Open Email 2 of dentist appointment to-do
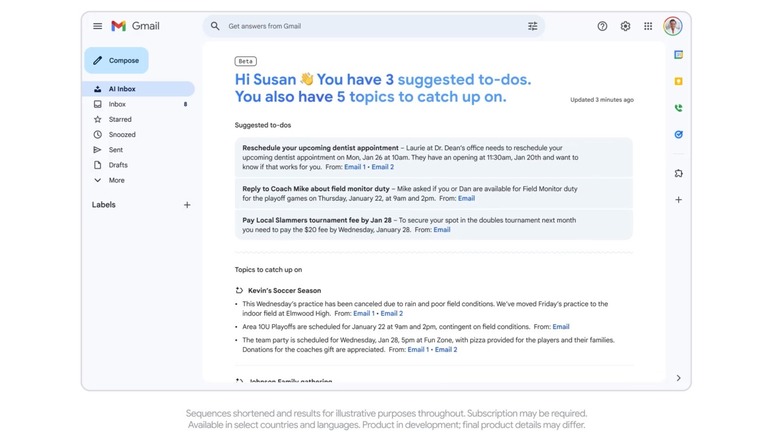Image resolution: width=780 pixels, height=438 pixels. tap(383, 167)
